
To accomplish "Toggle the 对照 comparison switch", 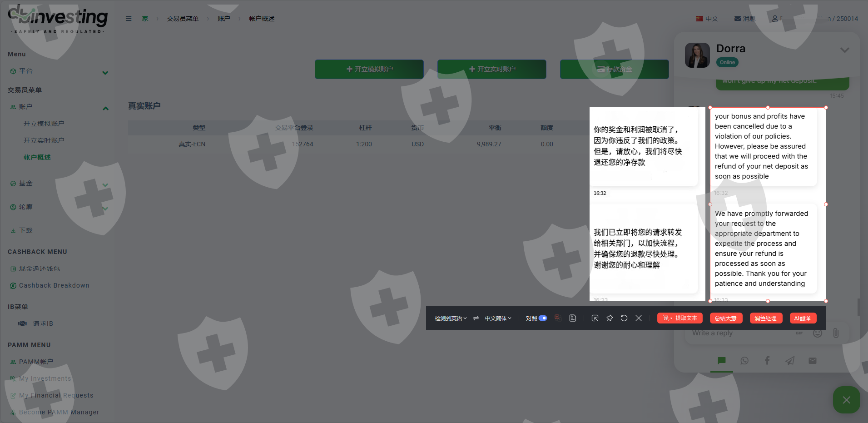I will click(x=543, y=318).
